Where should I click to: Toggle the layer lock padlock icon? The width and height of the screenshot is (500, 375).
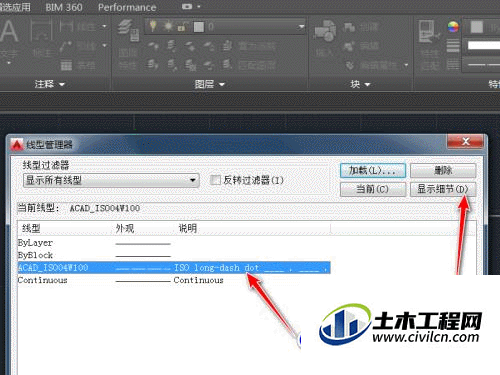(182, 26)
